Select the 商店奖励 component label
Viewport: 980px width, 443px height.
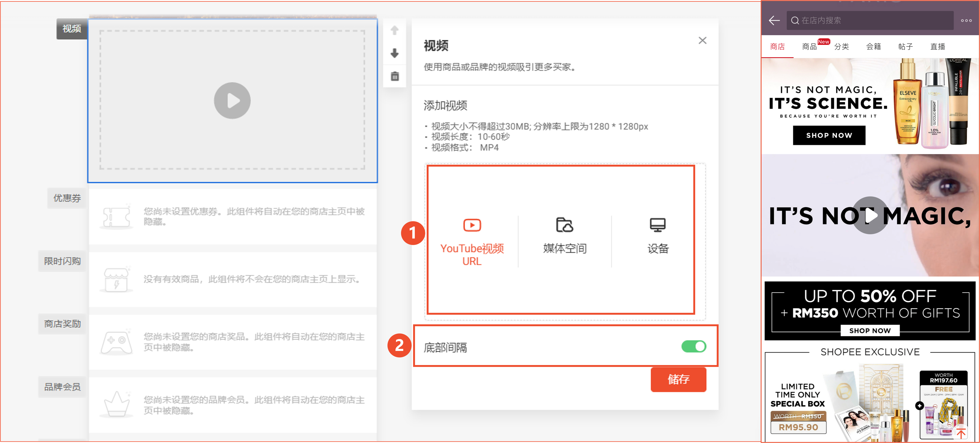point(62,324)
